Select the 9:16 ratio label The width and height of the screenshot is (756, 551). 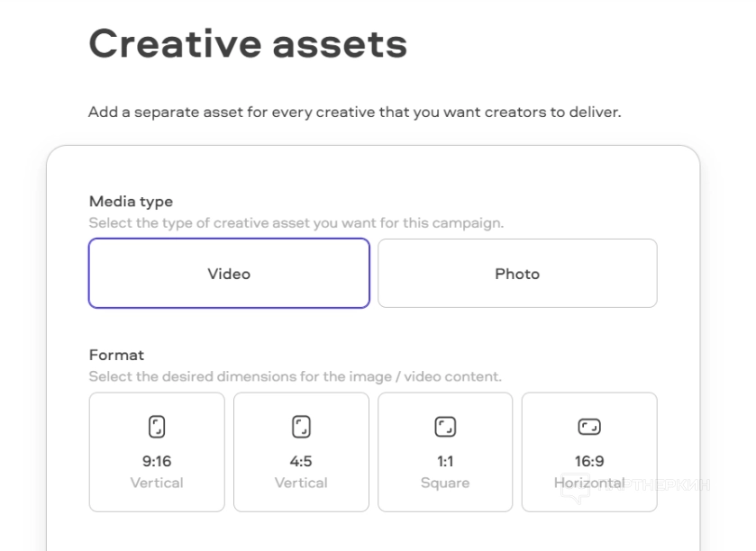(x=157, y=462)
